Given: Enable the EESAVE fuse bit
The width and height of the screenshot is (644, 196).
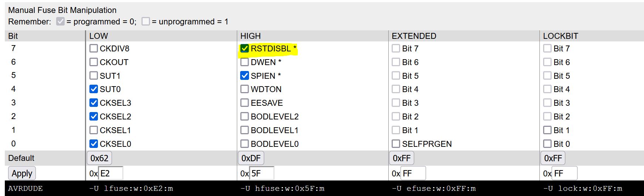Looking at the screenshot, I should click(x=245, y=103).
